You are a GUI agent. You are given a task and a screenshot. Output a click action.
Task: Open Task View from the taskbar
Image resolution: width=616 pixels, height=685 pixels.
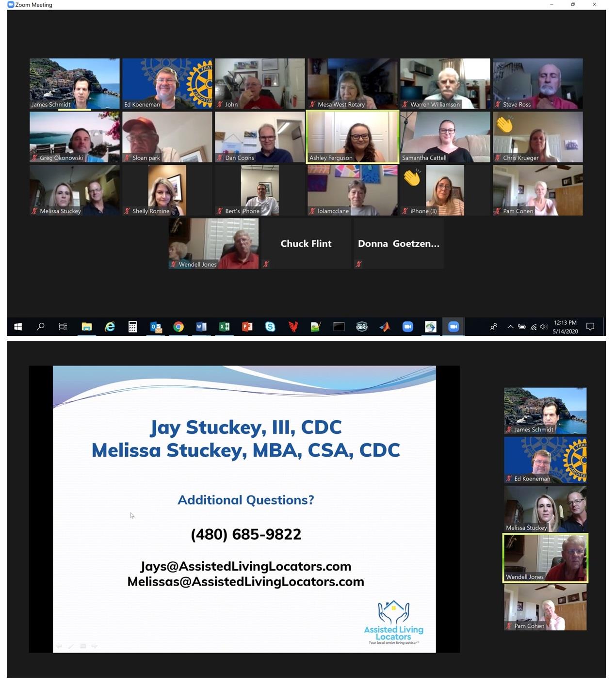(x=63, y=327)
